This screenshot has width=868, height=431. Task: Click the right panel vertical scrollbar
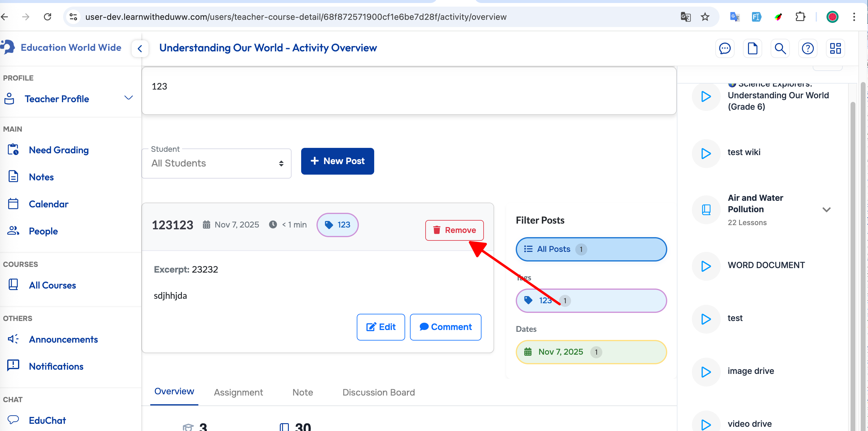(x=853, y=236)
